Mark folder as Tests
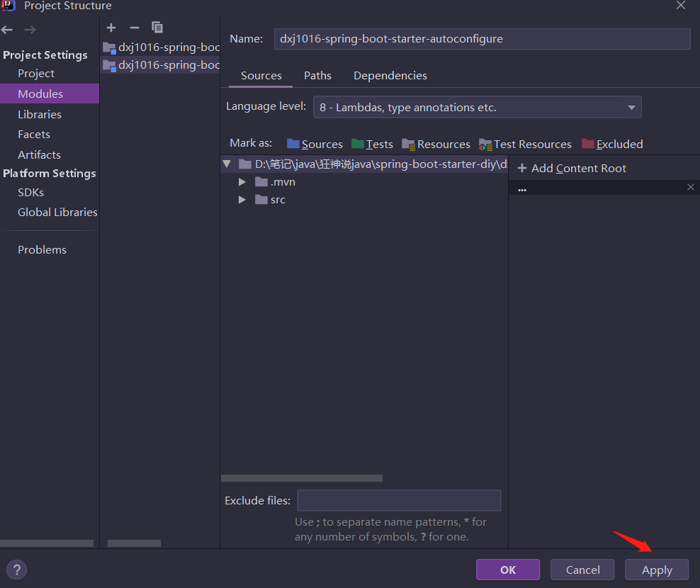The height and width of the screenshot is (588, 700). coord(373,145)
